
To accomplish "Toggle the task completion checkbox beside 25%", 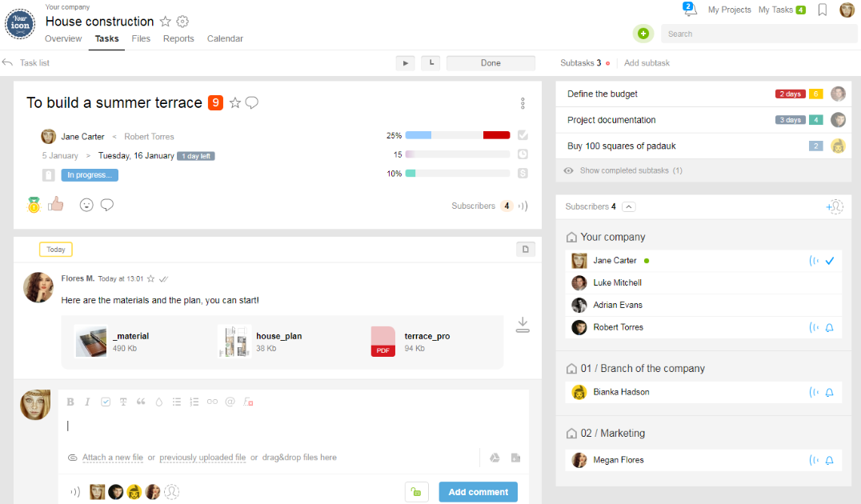I will pyautogui.click(x=523, y=135).
